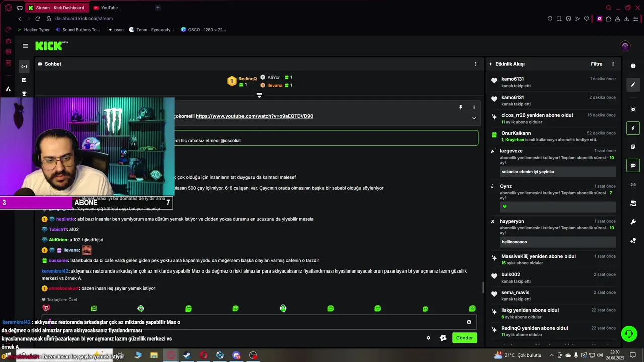Open the pinned YouTube link
This screenshot has height=362, width=644.
pos(254,116)
